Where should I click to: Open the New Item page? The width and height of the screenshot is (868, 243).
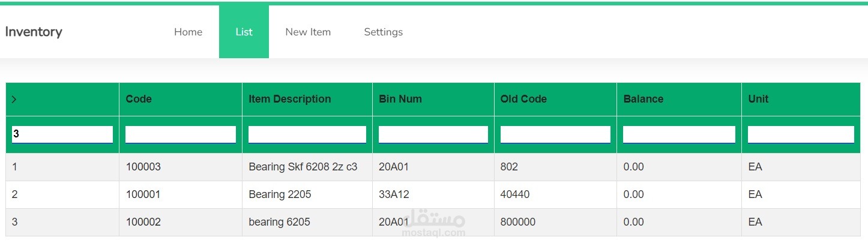(x=308, y=32)
